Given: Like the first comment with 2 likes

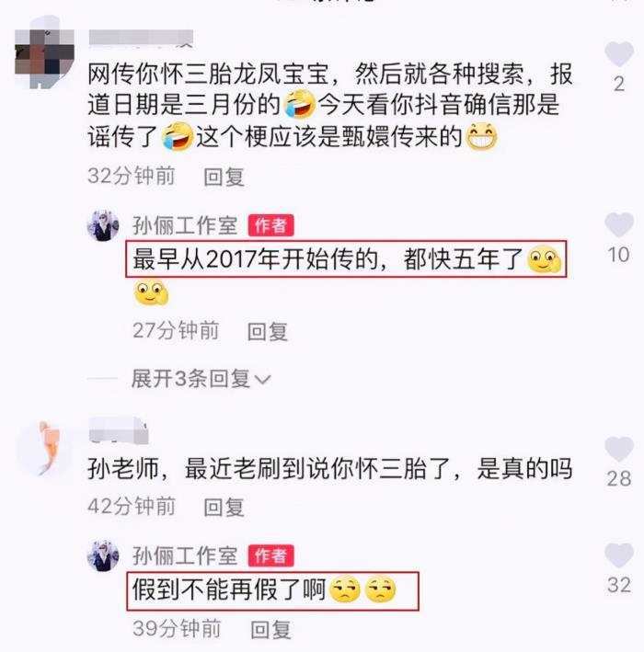Looking at the screenshot, I should pyautogui.click(x=619, y=54).
